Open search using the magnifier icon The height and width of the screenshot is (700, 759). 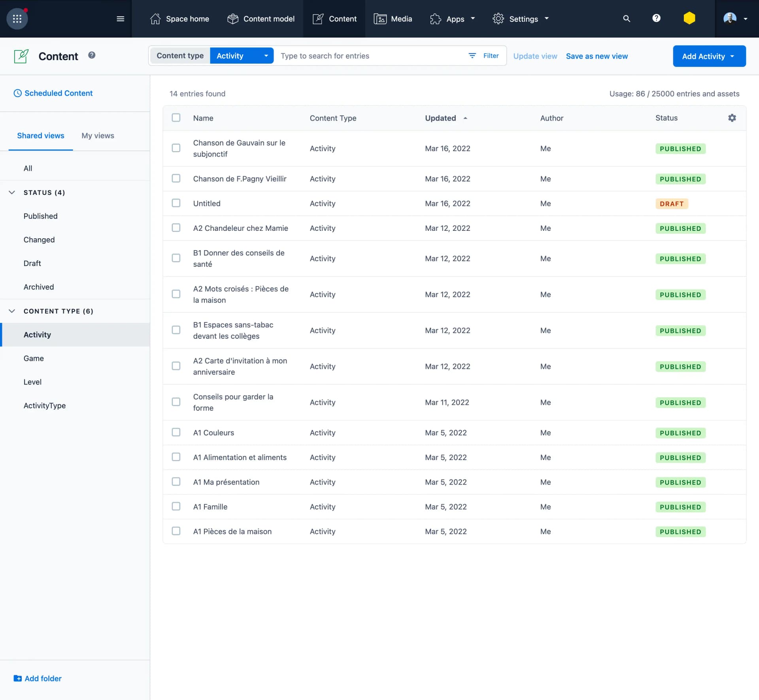point(626,19)
